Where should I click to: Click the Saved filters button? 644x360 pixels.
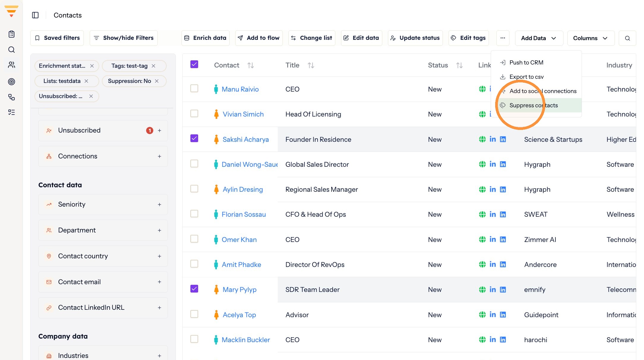click(x=57, y=38)
